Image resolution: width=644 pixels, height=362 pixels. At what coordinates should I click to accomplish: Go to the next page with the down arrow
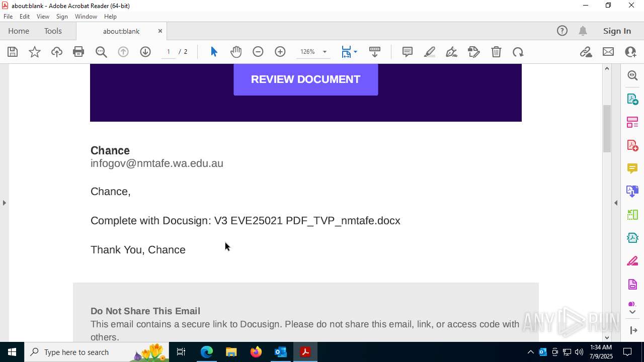tap(145, 52)
